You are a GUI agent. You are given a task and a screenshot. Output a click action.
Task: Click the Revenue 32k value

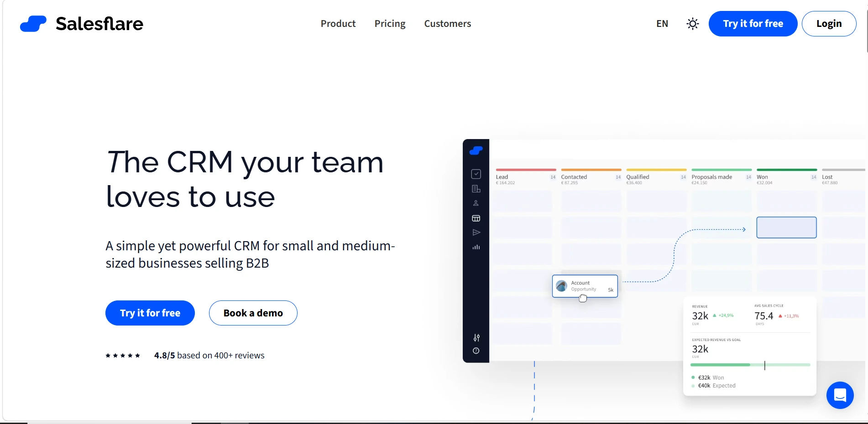pos(700,316)
